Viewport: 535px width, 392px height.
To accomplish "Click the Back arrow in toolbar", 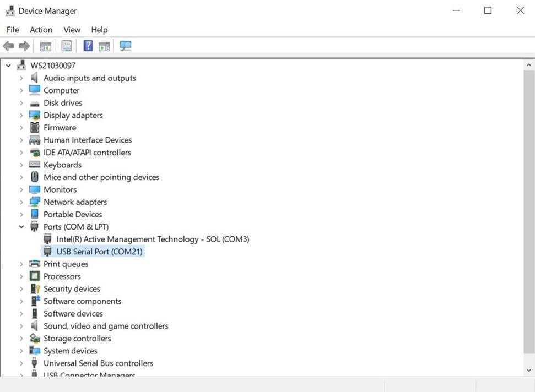I will click(9, 46).
